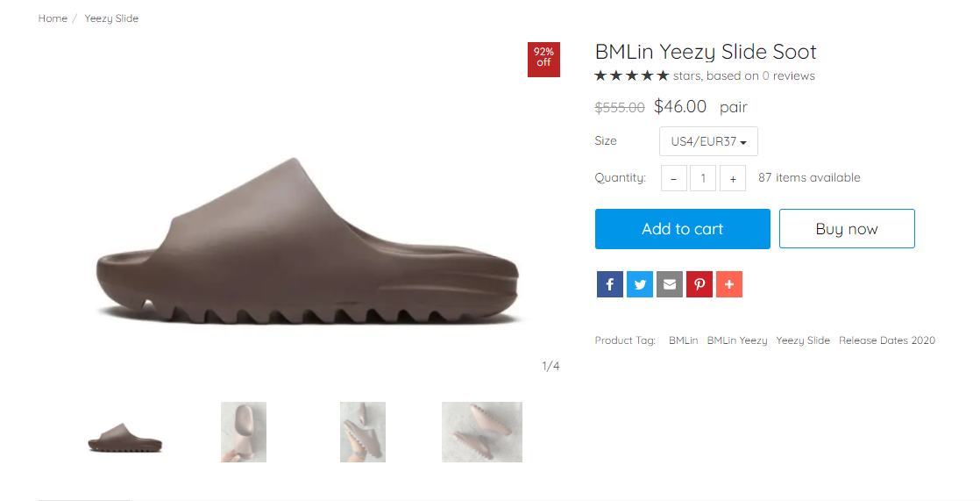This screenshot has height=501, width=980.
Task: Click the Buy now button
Action: click(x=847, y=229)
